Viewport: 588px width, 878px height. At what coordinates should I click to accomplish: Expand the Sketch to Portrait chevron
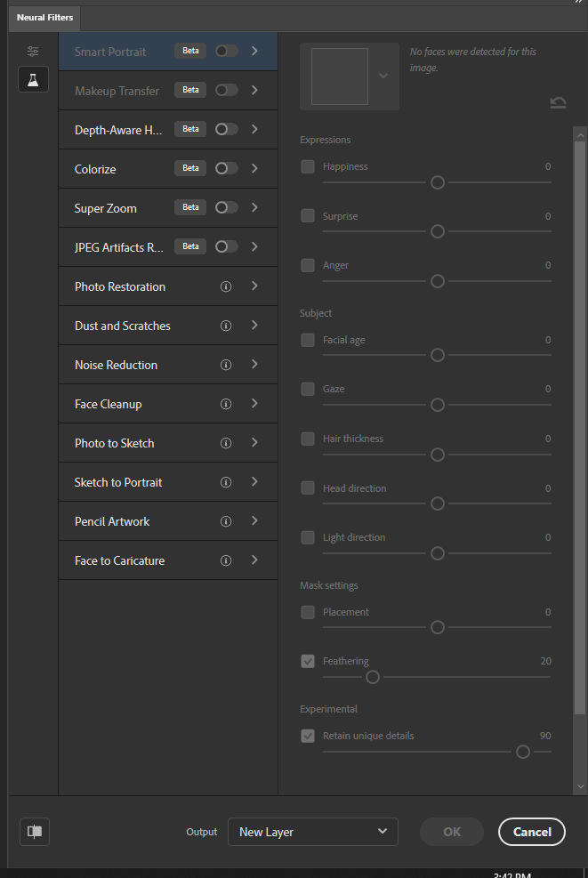point(255,482)
